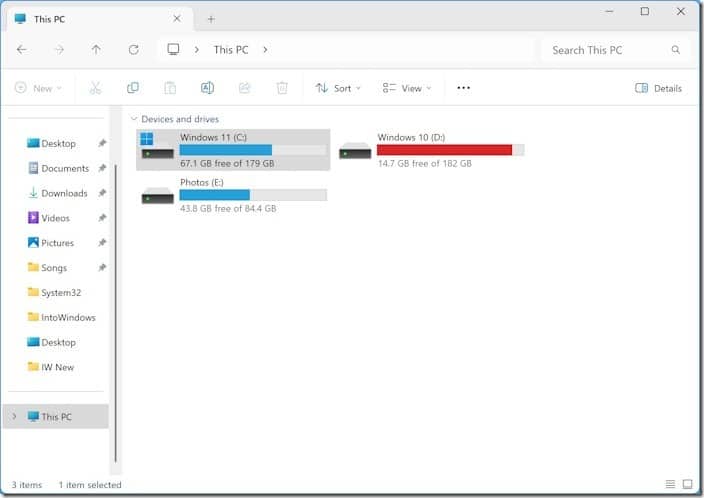Click the Photos (E:) drive icon
Viewport: 704px width, 498px height.
point(158,196)
